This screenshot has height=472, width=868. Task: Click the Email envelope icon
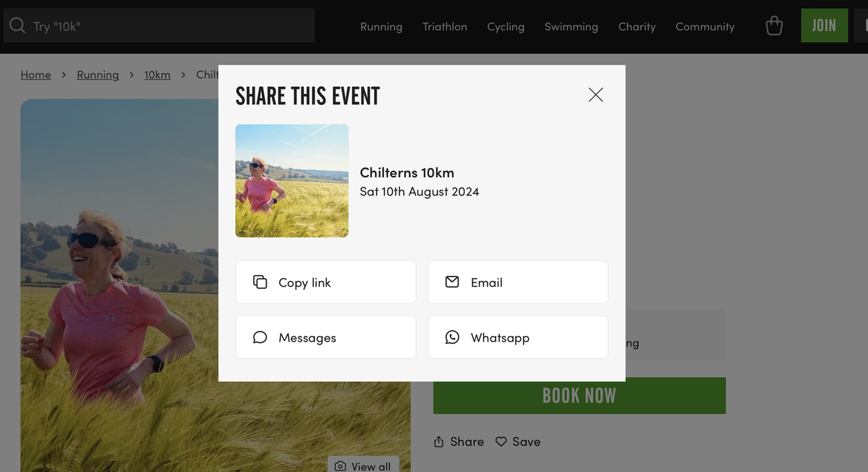tap(452, 282)
